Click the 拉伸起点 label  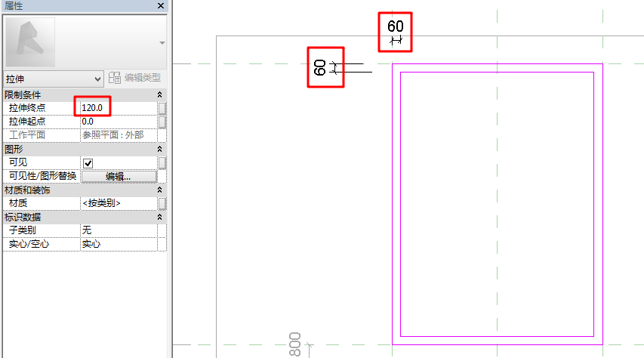(27, 122)
